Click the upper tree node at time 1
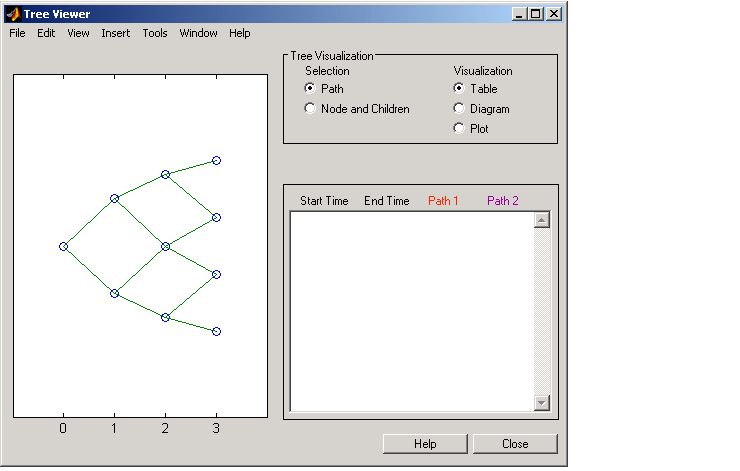Image resolution: width=740 pixels, height=471 pixels. [114, 199]
